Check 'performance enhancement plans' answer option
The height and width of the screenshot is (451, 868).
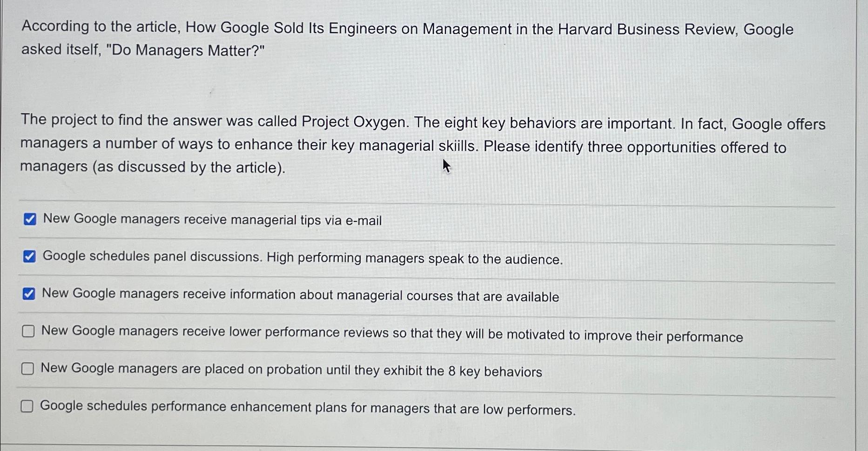28,406
